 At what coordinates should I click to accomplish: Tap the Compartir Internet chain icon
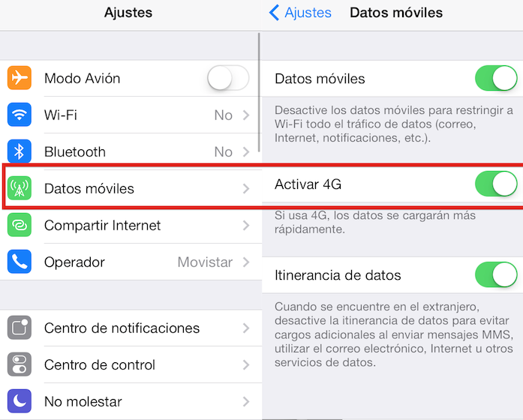coord(20,225)
